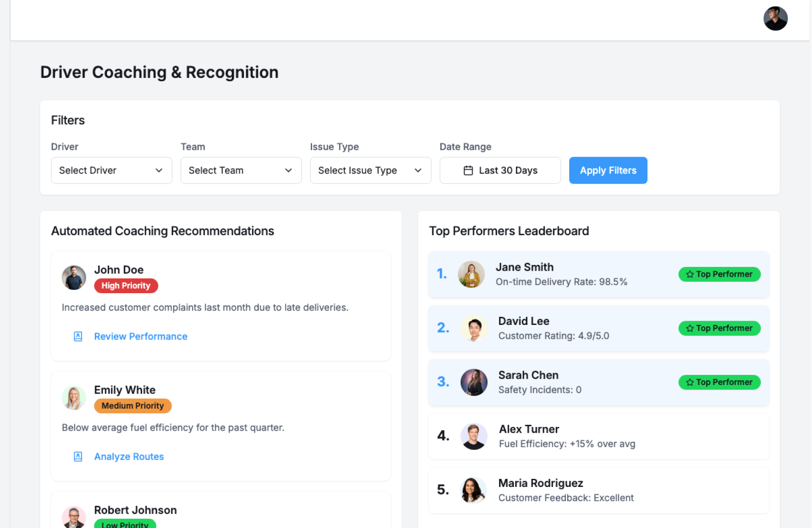
Task: Click icon beside Analyze Routes link
Action: [78, 456]
